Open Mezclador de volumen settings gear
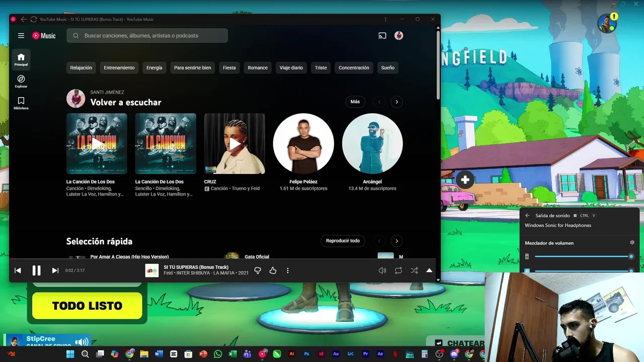 (x=632, y=243)
